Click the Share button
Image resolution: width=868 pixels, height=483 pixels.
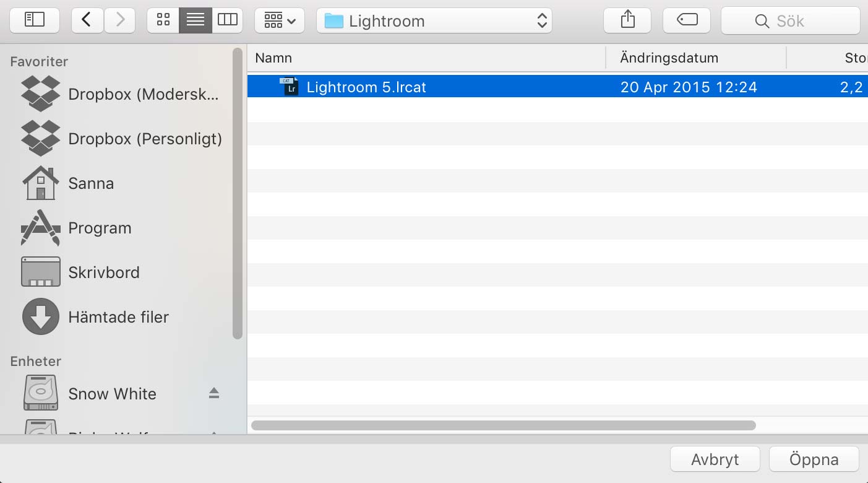[627, 20]
